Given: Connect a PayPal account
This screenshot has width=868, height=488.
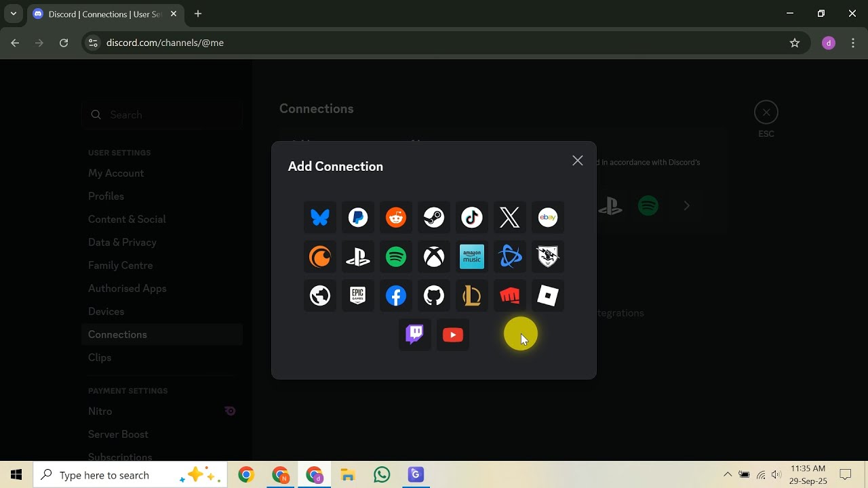Looking at the screenshot, I should (358, 218).
